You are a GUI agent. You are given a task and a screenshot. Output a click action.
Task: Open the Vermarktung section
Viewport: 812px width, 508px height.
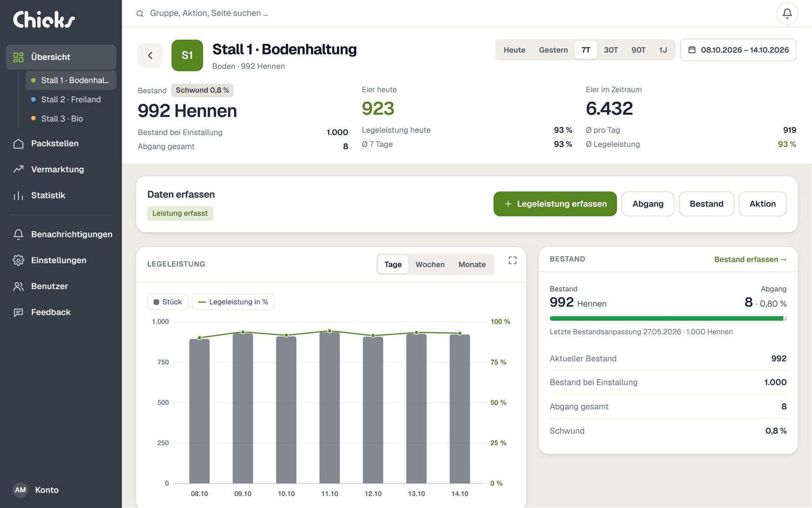[x=61, y=169]
